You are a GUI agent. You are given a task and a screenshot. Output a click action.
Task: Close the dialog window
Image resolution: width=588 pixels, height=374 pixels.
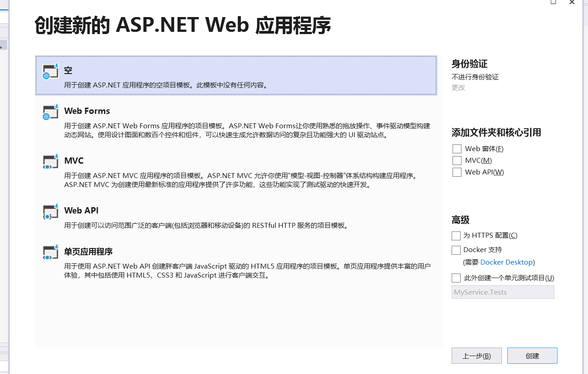pos(572,2)
